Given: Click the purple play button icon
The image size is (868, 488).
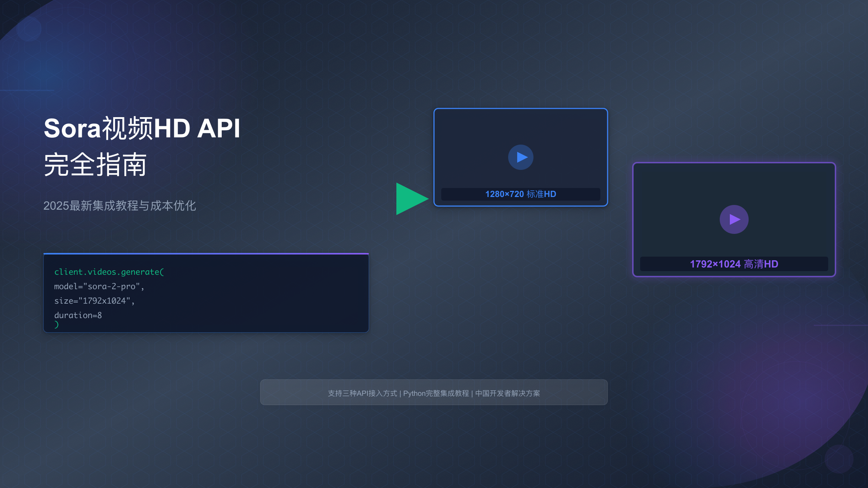Looking at the screenshot, I should pyautogui.click(x=734, y=219).
